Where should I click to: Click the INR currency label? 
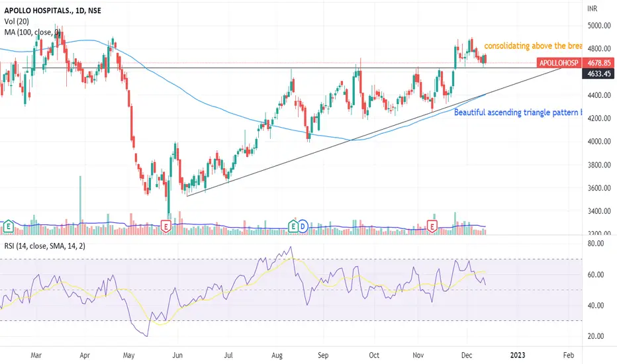point(593,9)
